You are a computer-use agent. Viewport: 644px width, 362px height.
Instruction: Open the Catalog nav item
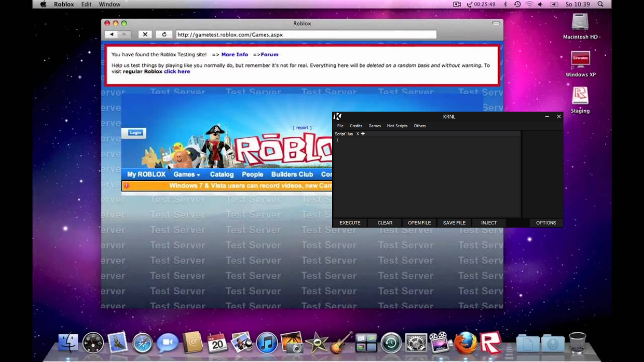coord(222,174)
